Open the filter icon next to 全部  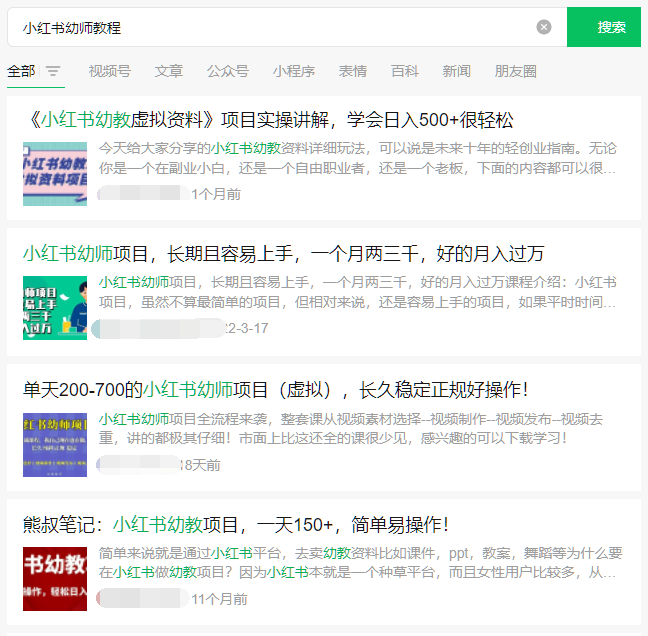53,71
